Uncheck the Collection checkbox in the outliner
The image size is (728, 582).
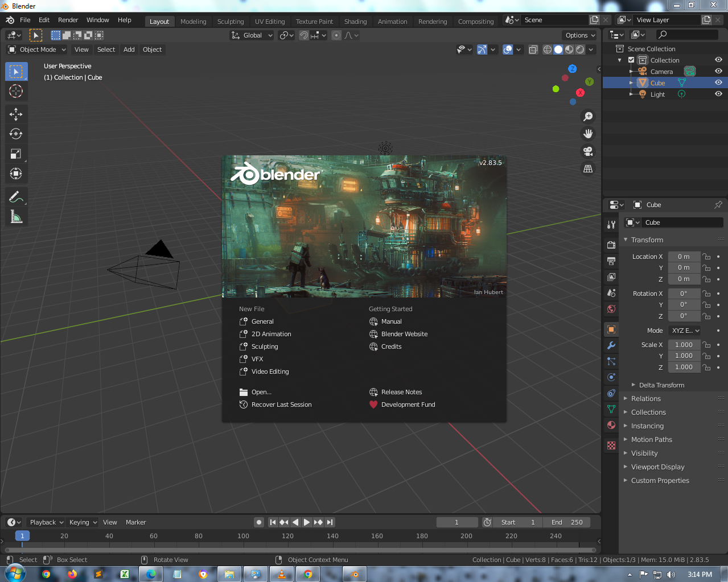[x=631, y=60]
